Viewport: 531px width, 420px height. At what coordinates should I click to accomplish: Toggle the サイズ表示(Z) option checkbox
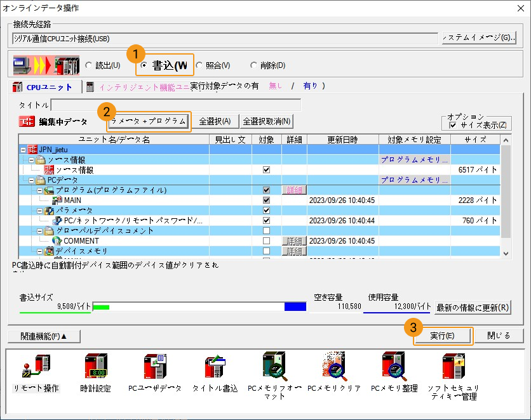coord(453,126)
